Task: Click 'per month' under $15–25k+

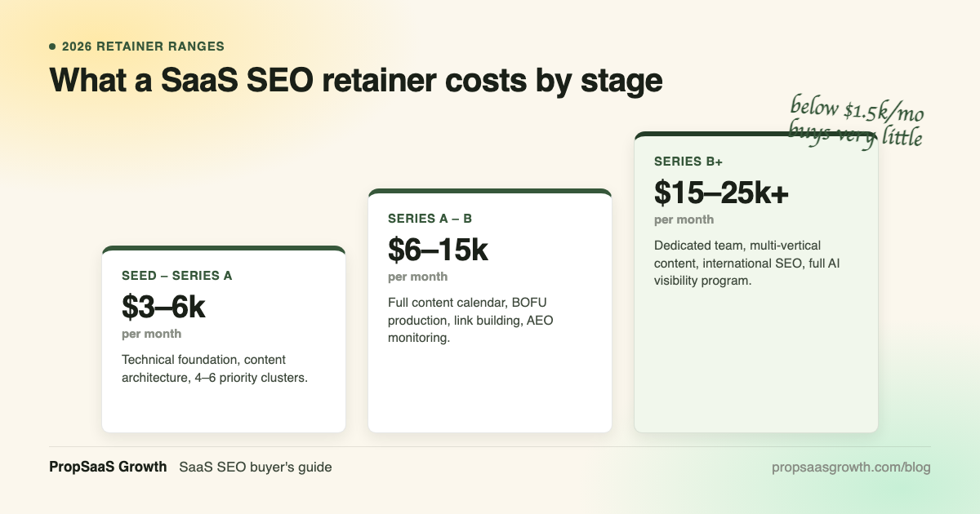Action: tap(684, 219)
